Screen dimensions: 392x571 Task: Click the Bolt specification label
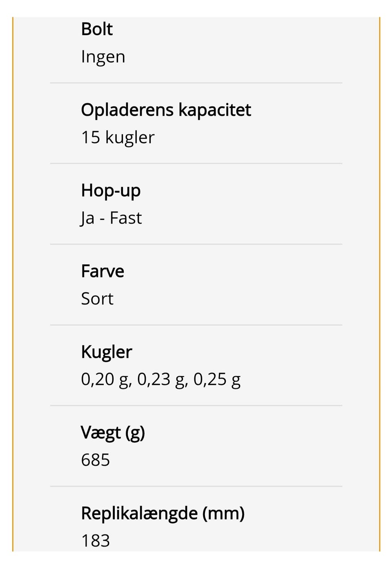pyautogui.click(x=97, y=29)
